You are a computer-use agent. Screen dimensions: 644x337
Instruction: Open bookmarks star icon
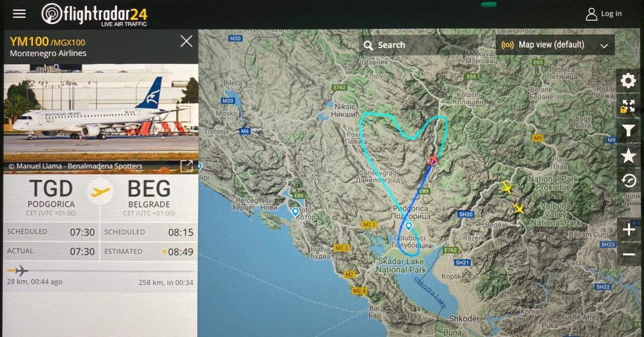(628, 156)
